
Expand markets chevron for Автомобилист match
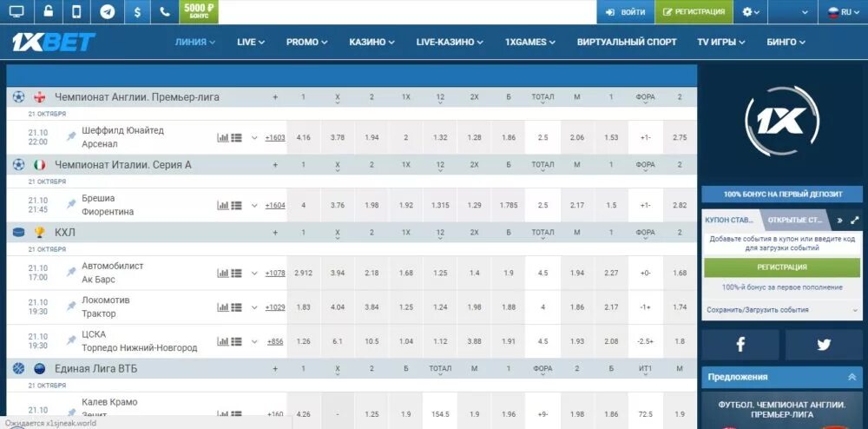(x=254, y=273)
